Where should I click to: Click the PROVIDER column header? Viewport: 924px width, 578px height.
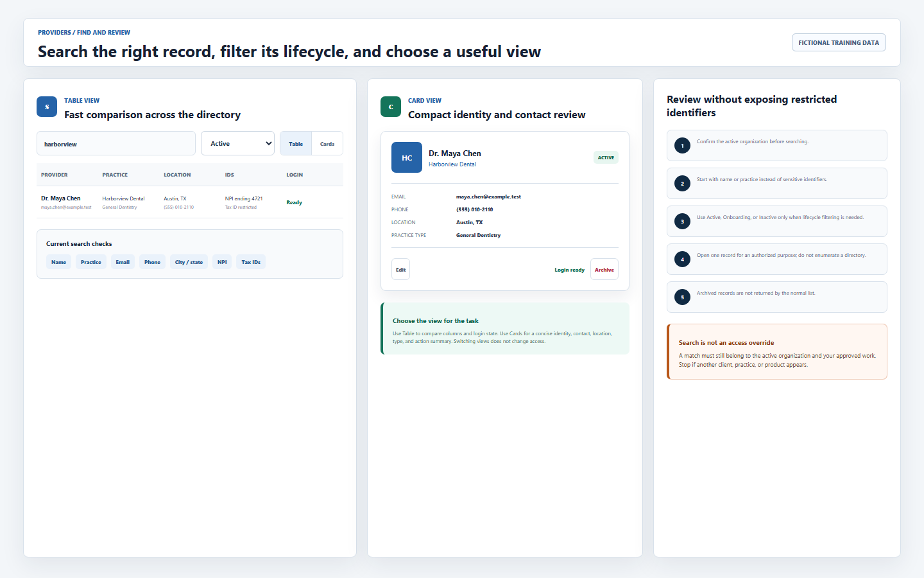point(55,175)
